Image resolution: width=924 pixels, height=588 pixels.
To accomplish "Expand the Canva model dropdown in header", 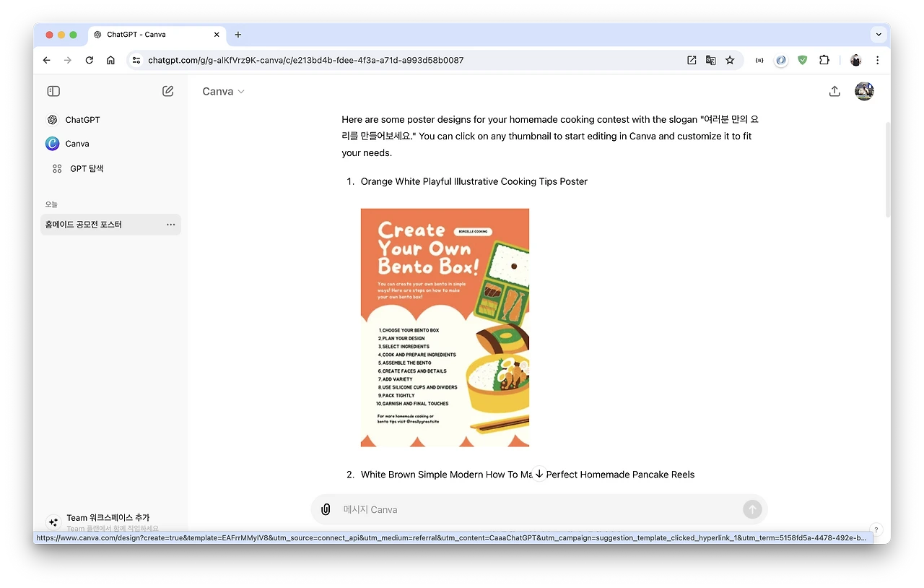I will tap(223, 92).
